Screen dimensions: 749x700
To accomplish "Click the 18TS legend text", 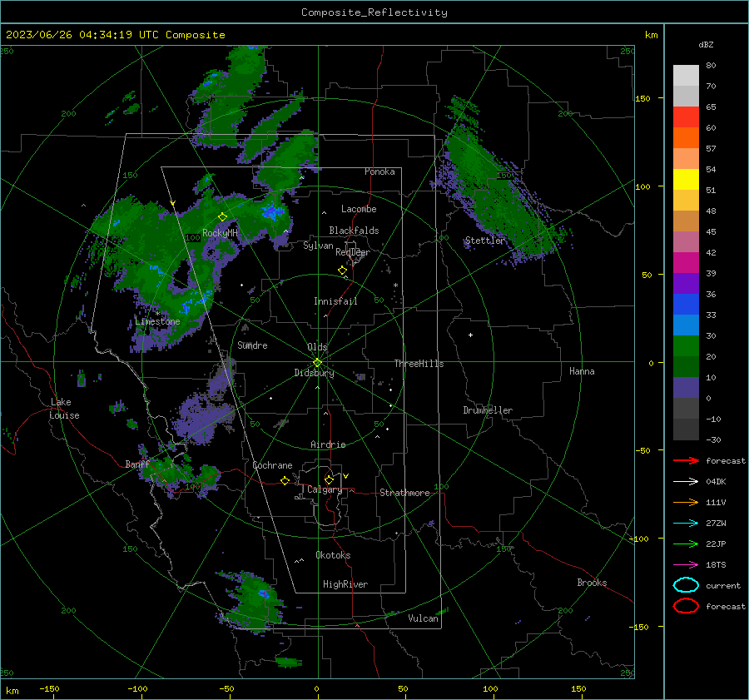I will pos(716,565).
